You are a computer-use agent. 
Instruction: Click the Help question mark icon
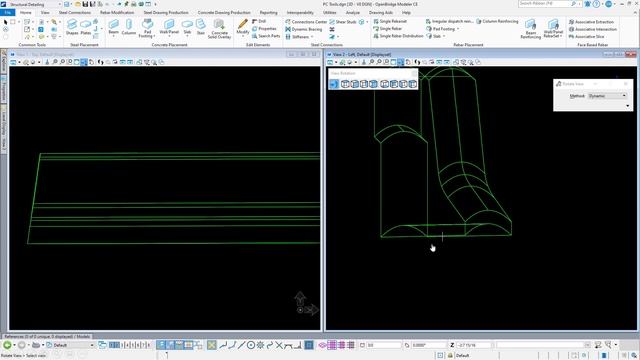coord(596,4)
